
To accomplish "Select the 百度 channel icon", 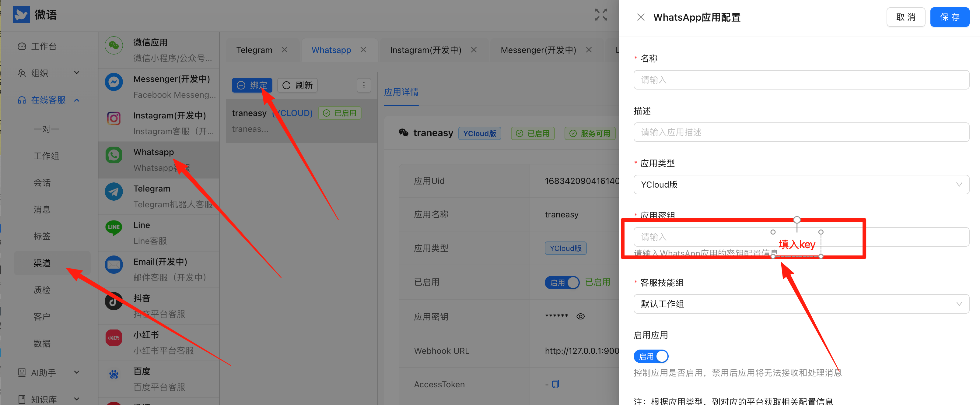I will tap(114, 375).
